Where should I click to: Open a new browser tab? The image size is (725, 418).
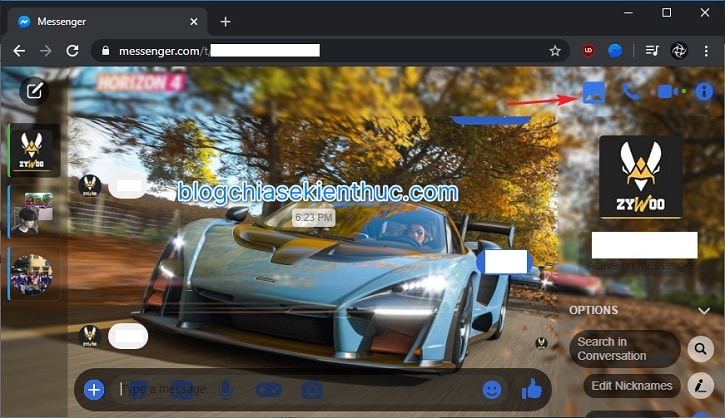(x=225, y=22)
